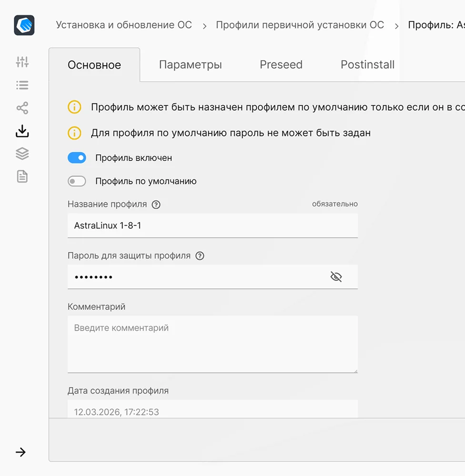
Task: Switch to the Параметры tab
Action: pyautogui.click(x=191, y=65)
